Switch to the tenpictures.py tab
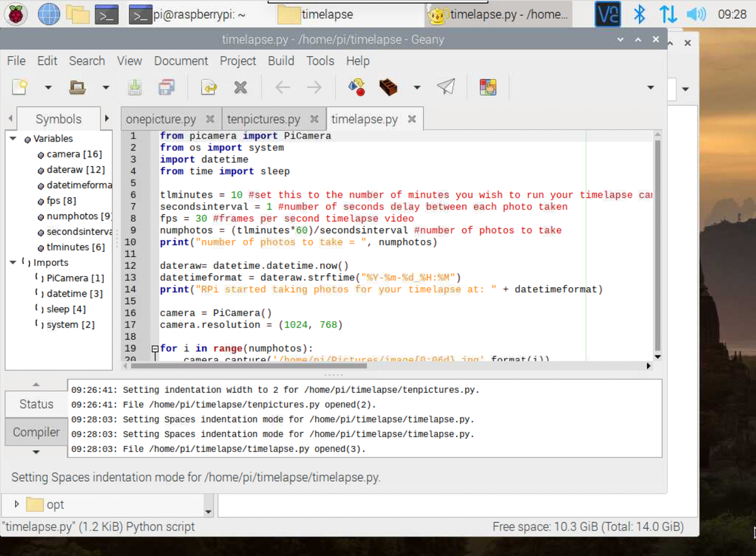 point(263,119)
